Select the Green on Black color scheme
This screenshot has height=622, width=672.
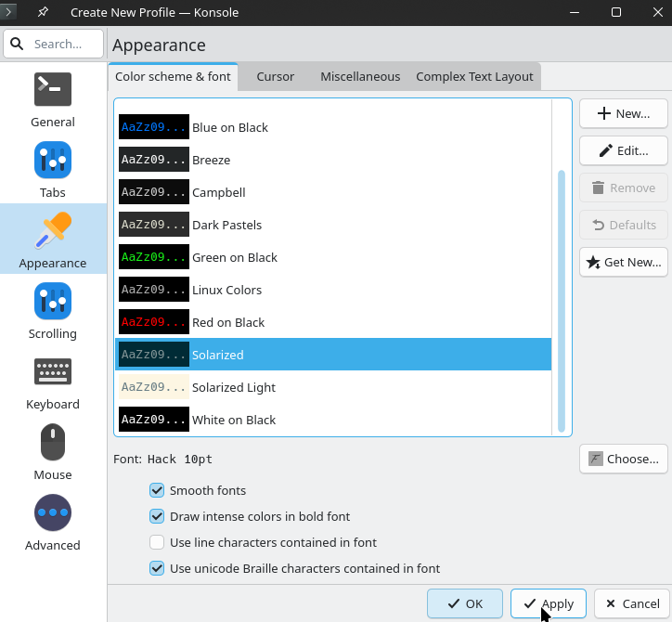click(x=333, y=257)
